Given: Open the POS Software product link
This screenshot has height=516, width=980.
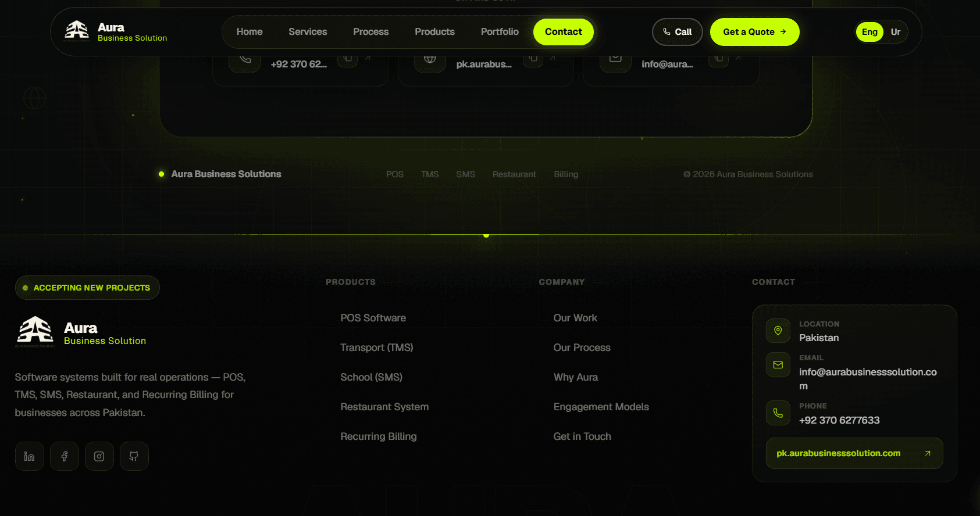Looking at the screenshot, I should (x=373, y=318).
